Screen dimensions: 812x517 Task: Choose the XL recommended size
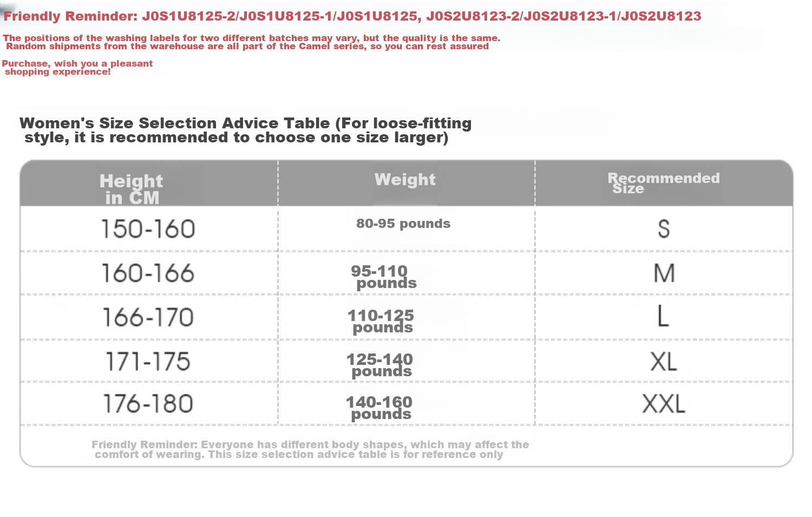(x=664, y=361)
